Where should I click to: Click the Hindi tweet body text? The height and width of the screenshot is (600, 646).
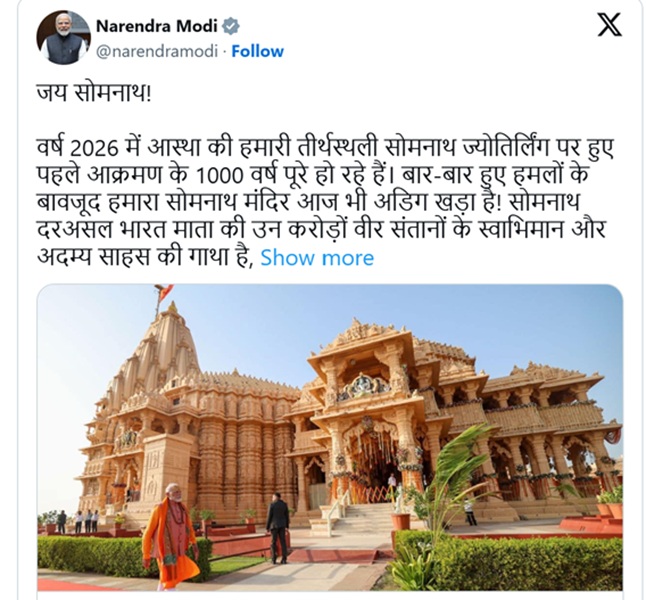coord(325,202)
